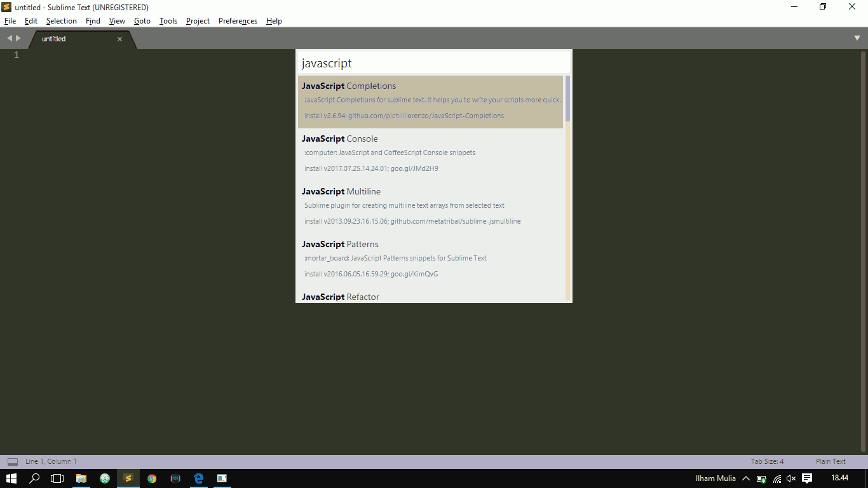Click the ':mortar_board: JavaScript Patterns snippets' description
This screenshot has width=868, height=488.
(x=395, y=258)
